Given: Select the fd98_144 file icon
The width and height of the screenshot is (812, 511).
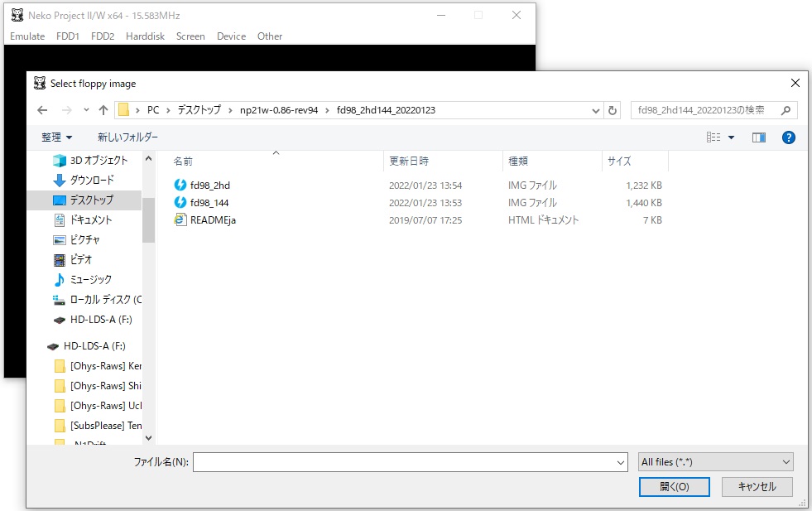Looking at the screenshot, I should click(180, 202).
